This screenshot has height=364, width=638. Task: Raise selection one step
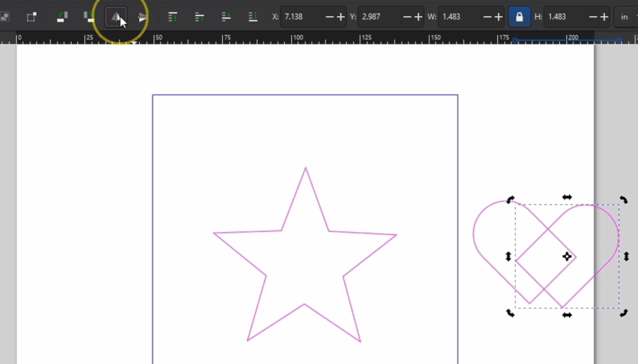pyautogui.click(x=199, y=16)
